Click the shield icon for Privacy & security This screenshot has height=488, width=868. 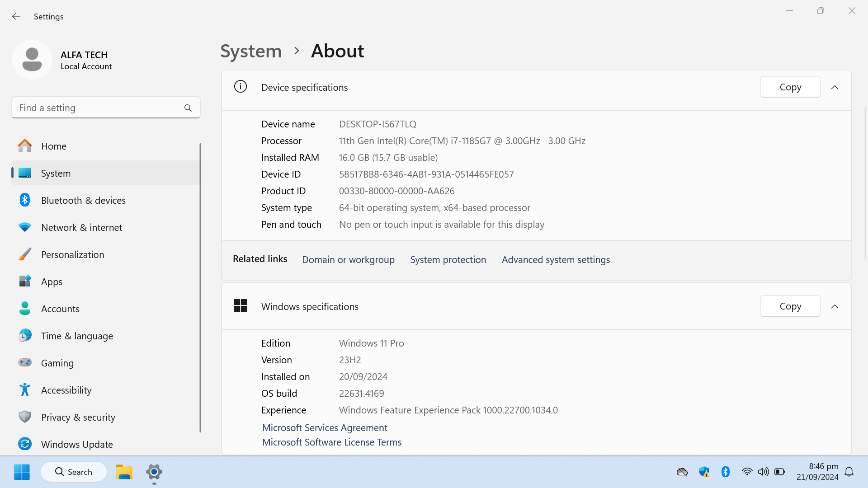pos(25,417)
